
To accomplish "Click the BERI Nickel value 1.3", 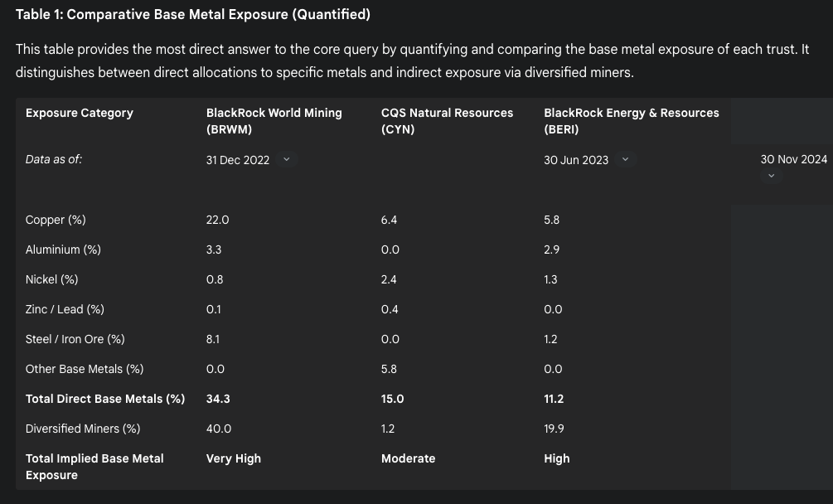I will pos(550,279).
